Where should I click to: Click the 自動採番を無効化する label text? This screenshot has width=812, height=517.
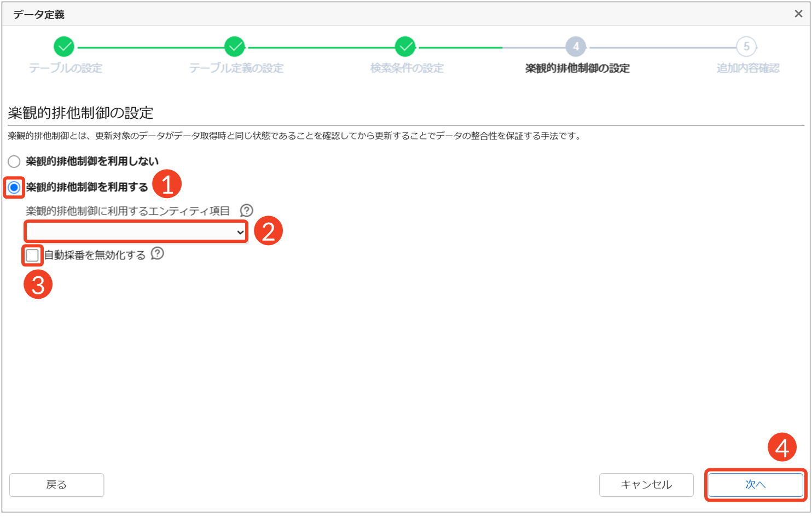point(95,255)
